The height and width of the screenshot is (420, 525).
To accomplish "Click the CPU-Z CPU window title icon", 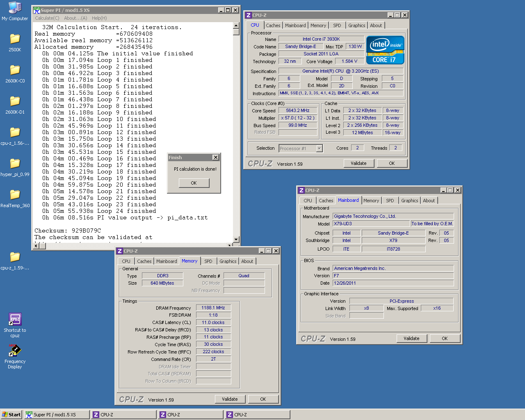I will point(248,15).
